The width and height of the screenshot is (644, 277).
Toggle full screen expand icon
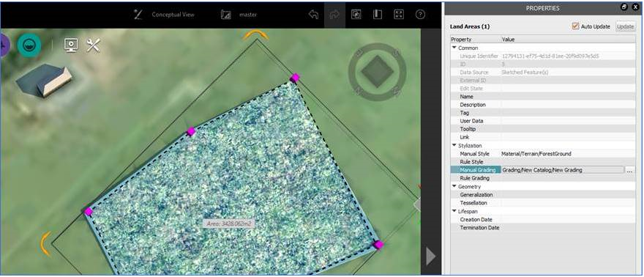point(399,15)
